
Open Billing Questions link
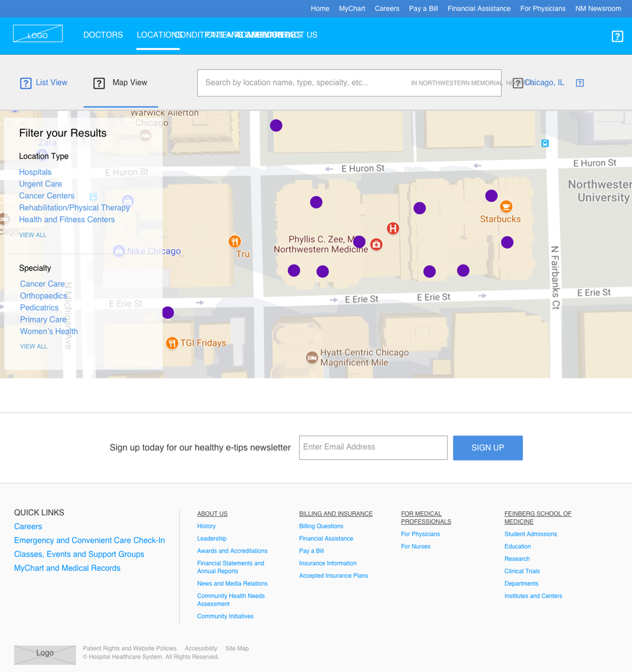click(x=321, y=526)
